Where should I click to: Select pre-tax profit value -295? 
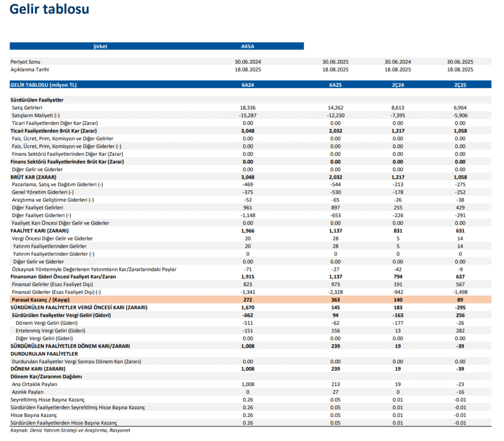460,308
